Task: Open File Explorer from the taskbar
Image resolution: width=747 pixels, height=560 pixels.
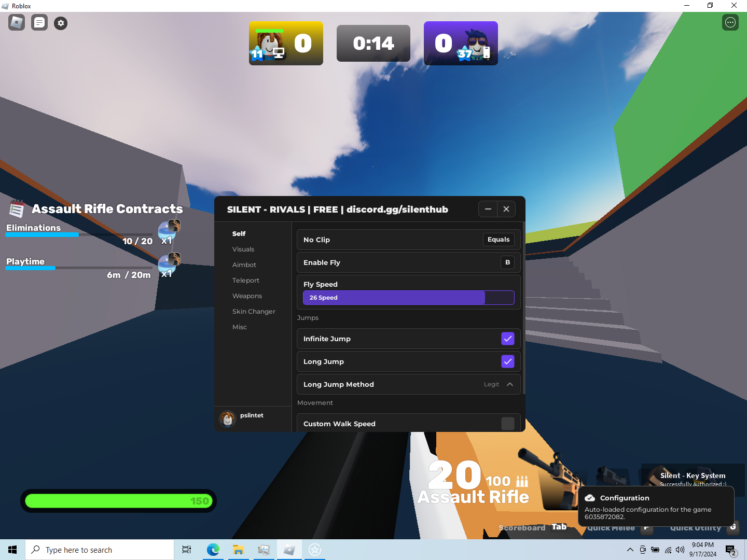Action: [238, 550]
